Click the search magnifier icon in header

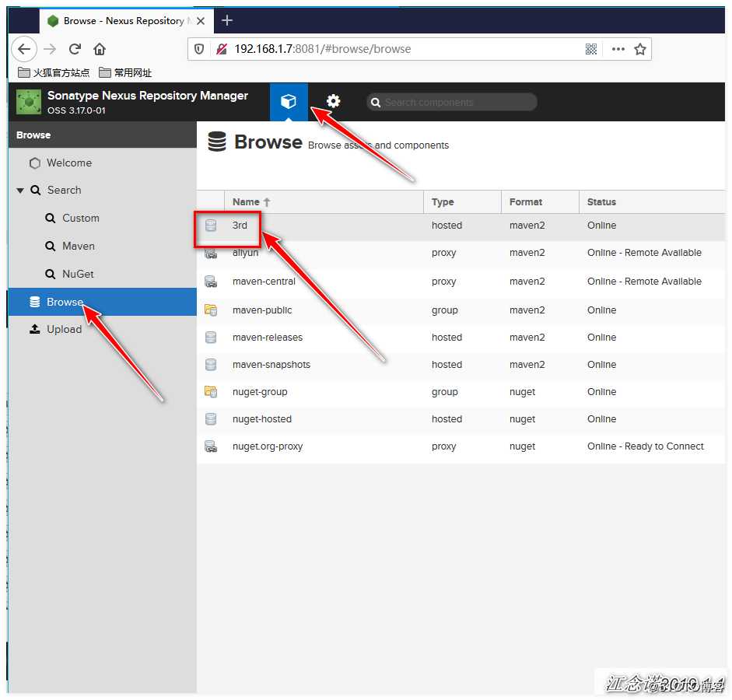point(376,102)
